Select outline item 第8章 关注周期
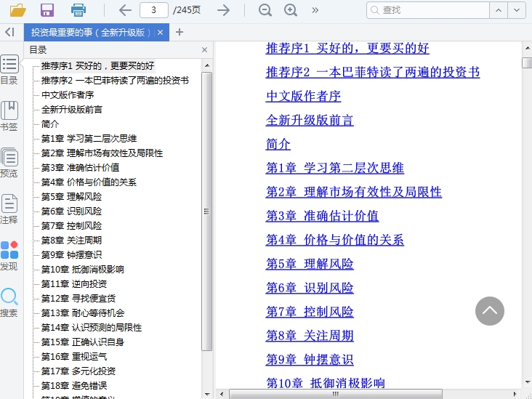 click(x=72, y=241)
